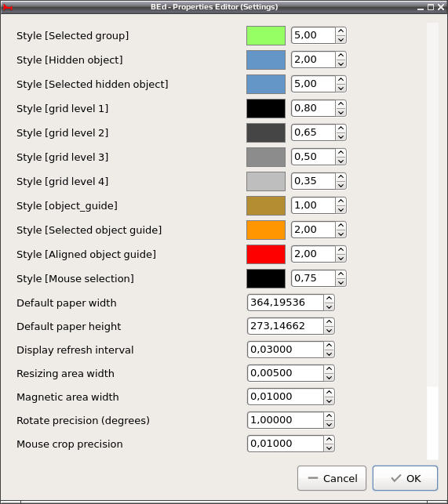Increase Default paper height value
This screenshot has height=504, width=448.
point(329,321)
